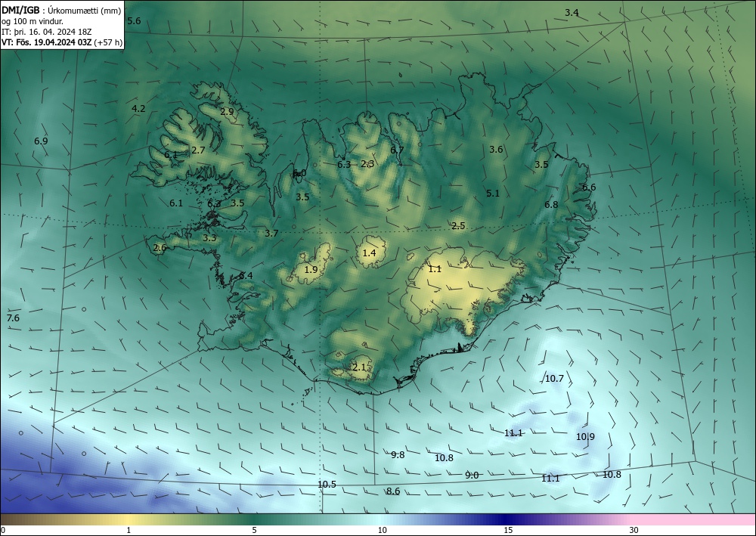
Task: Click the 8.6 value label
Action: (x=393, y=491)
